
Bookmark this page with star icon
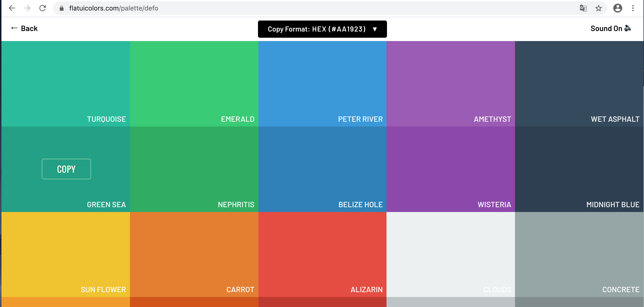point(599,8)
